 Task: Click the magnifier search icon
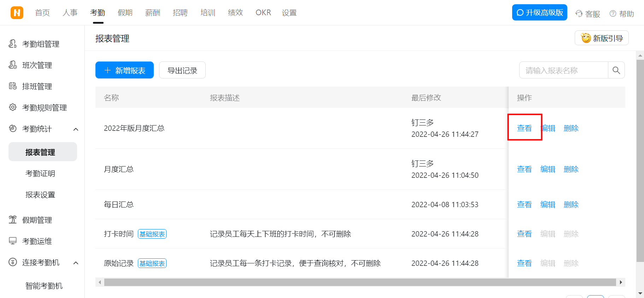click(x=616, y=70)
